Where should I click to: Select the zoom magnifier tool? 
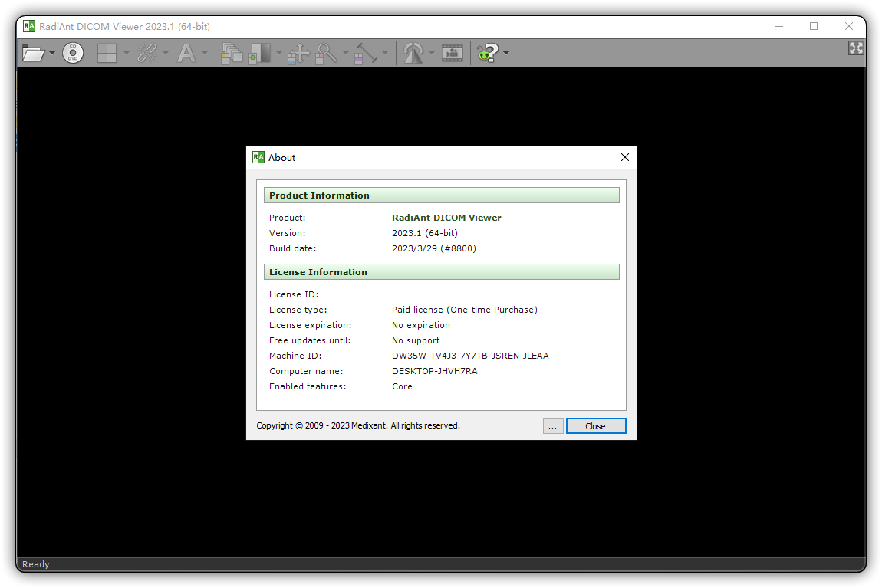click(x=327, y=54)
